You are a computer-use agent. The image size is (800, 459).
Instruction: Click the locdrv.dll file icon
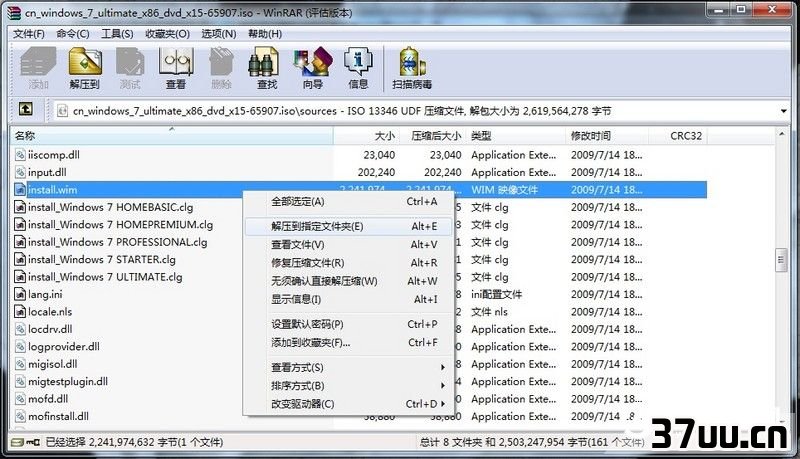[20, 329]
